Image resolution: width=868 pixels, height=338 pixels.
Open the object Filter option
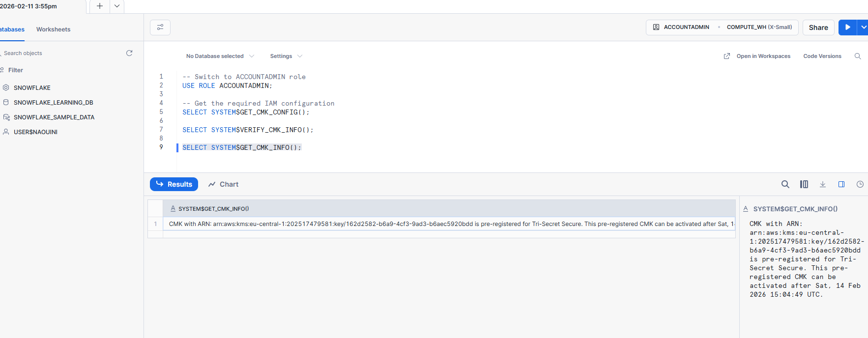click(12, 70)
